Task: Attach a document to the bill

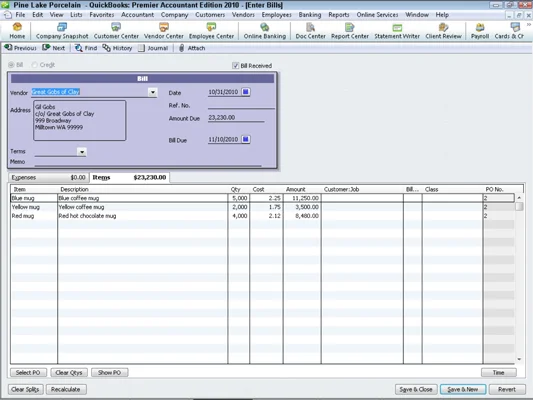Action: click(x=192, y=48)
